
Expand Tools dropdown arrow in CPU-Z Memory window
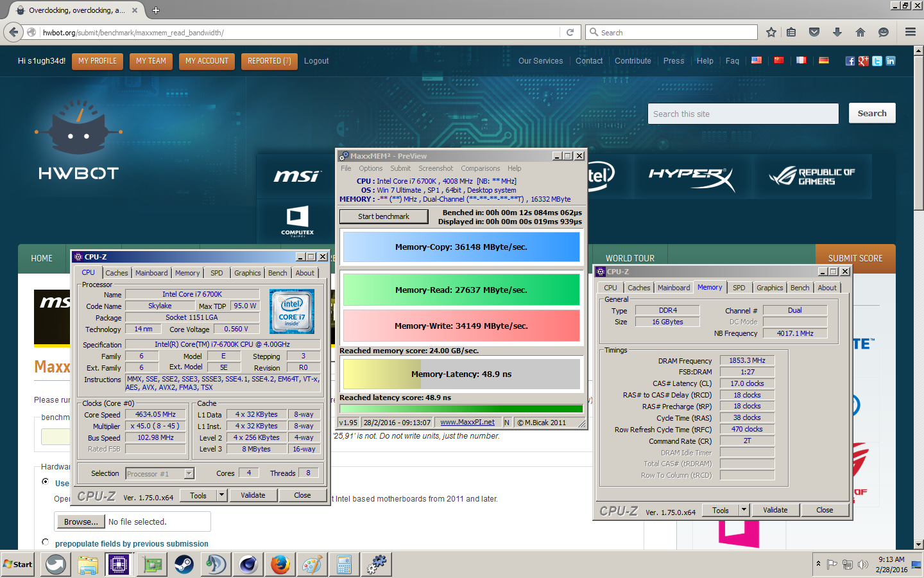pyautogui.click(x=744, y=510)
